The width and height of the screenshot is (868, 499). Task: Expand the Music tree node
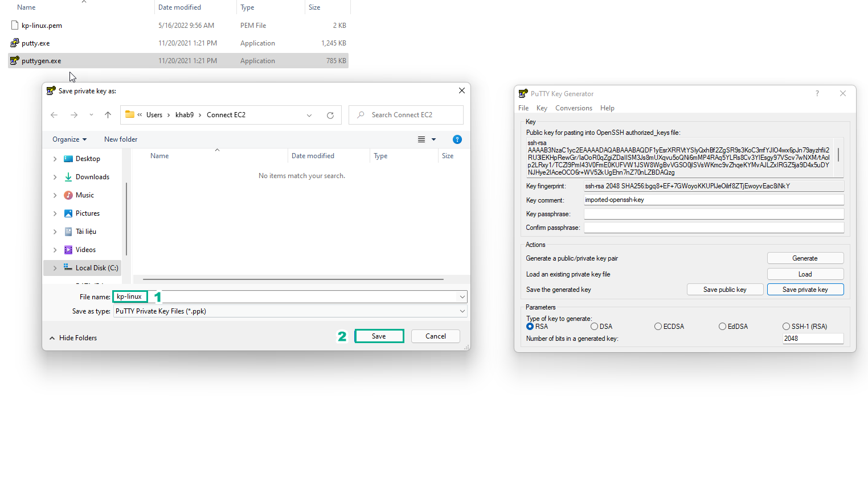tap(55, 195)
